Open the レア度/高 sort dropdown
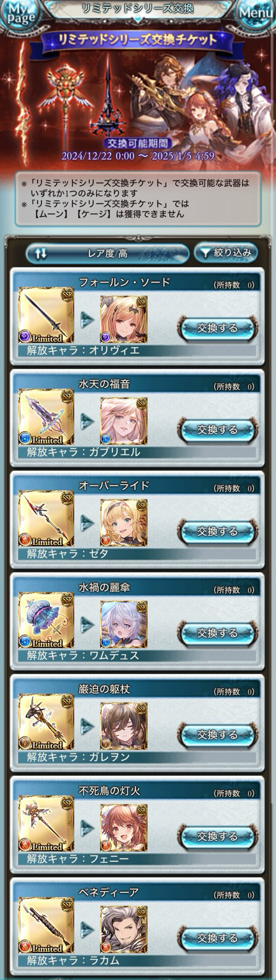This screenshot has height=980, width=276. tap(107, 253)
